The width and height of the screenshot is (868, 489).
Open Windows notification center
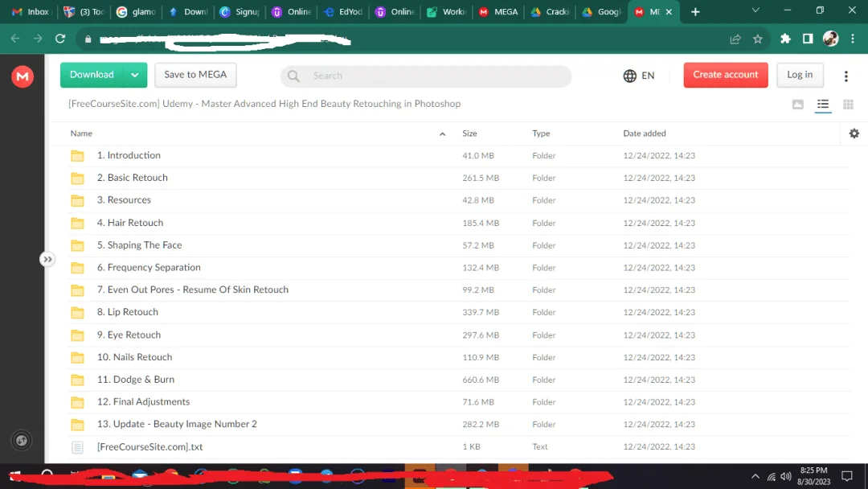pyautogui.click(x=846, y=476)
